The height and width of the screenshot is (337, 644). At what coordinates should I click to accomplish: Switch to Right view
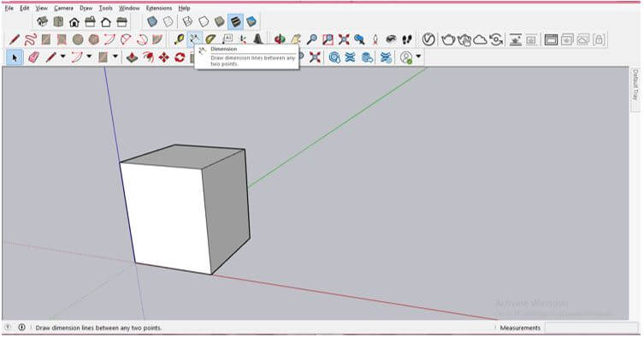pos(90,21)
